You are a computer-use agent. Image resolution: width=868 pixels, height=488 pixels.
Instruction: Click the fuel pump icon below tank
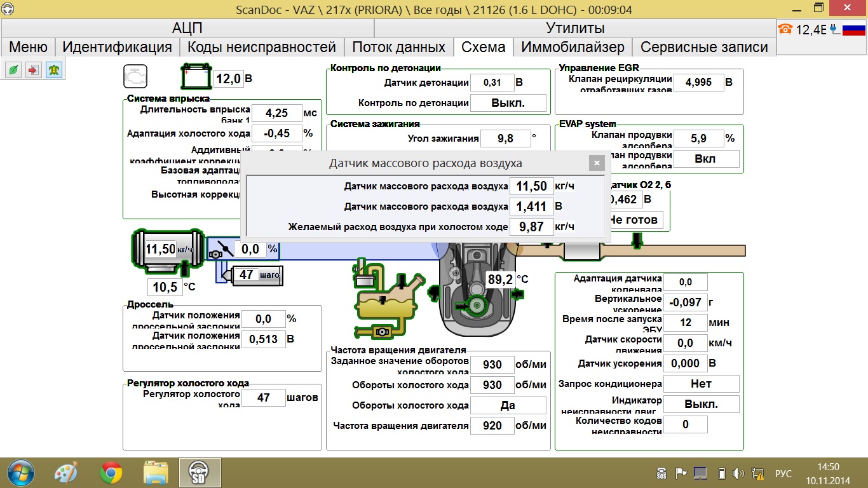point(382,332)
